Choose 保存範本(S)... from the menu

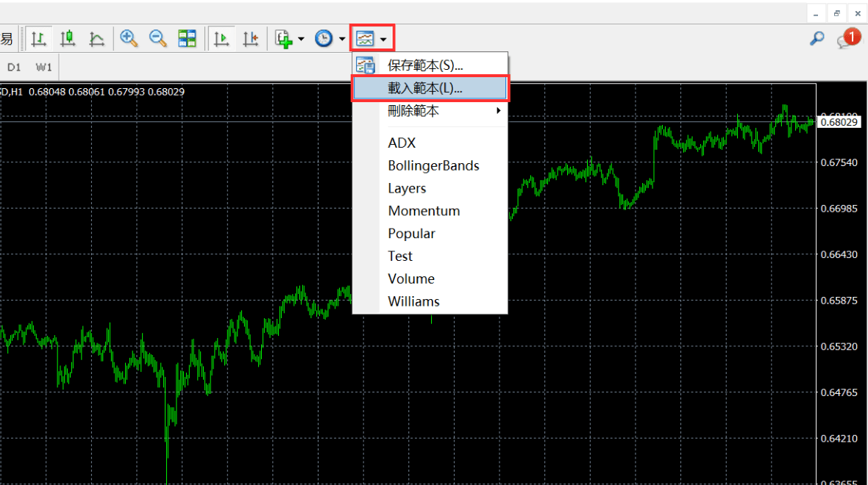coord(424,65)
